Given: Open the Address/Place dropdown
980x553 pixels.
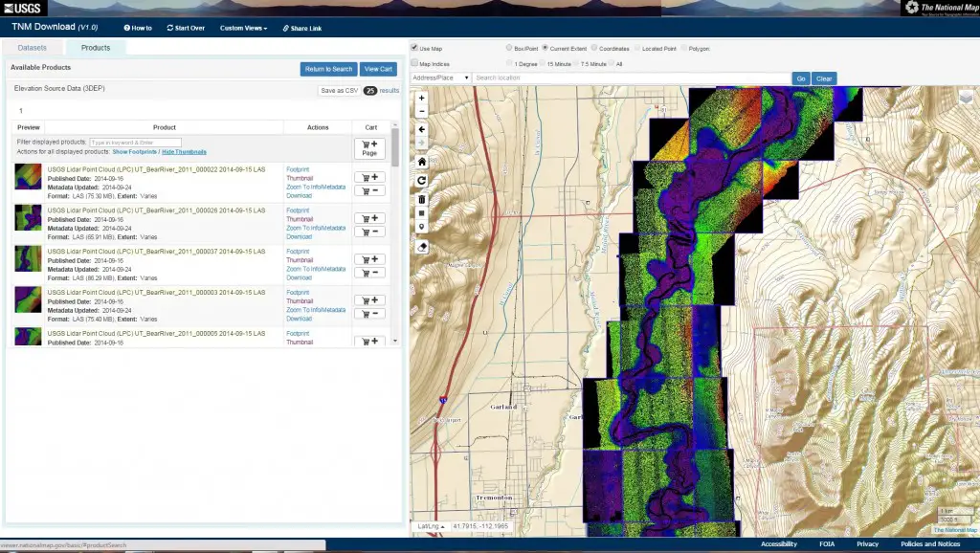Looking at the screenshot, I should pyautogui.click(x=440, y=78).
